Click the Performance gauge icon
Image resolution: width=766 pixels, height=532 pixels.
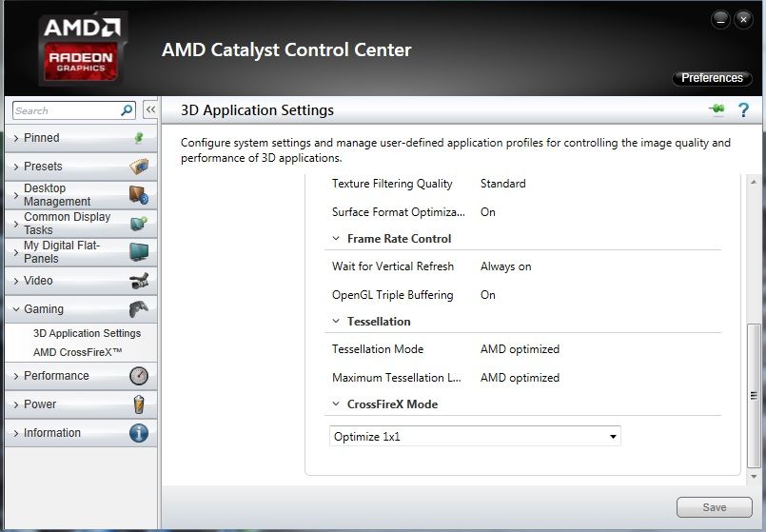[139, 376]
